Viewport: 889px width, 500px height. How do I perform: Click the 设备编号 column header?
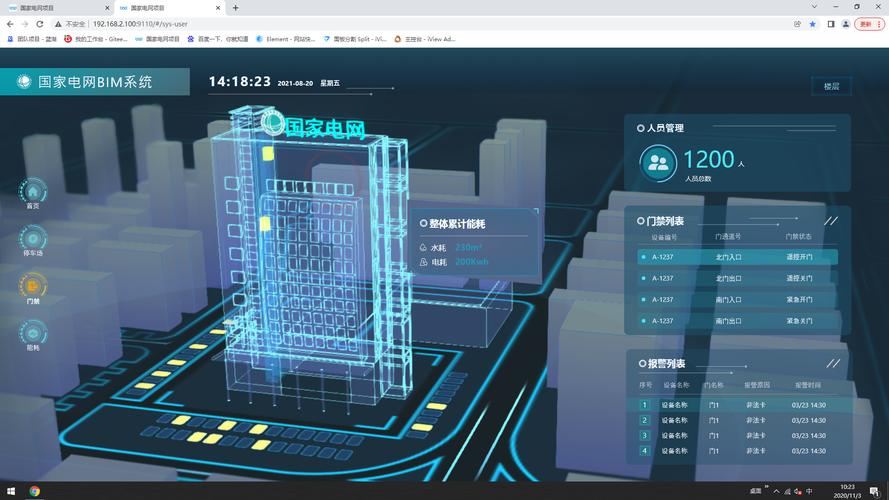click(x=664, y=237)
